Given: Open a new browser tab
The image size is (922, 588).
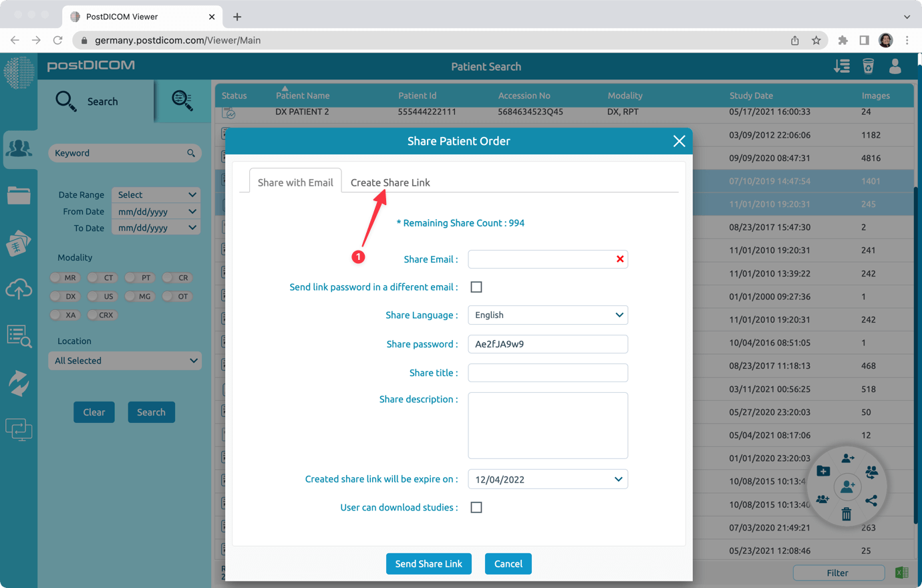Looking at the screenshot, I should coord(237,17).
